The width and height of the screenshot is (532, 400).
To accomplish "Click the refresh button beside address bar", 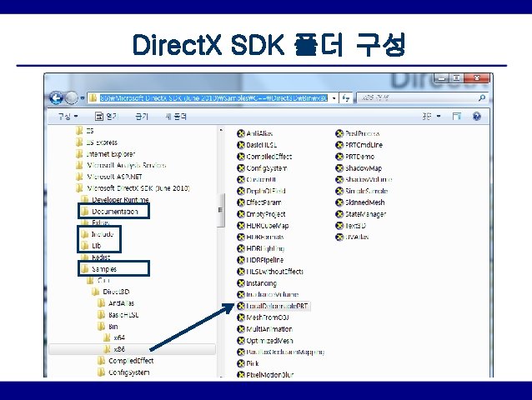I will [346, 98].
